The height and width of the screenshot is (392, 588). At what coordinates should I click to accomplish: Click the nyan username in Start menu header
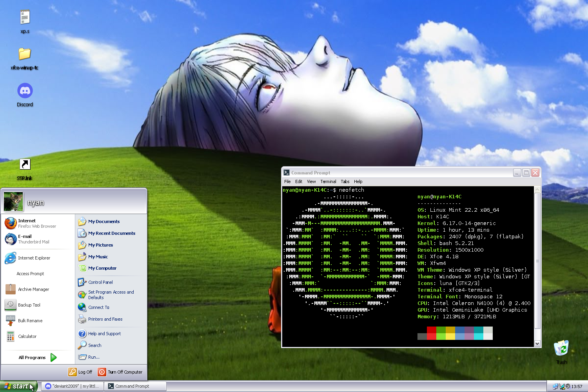36,203
